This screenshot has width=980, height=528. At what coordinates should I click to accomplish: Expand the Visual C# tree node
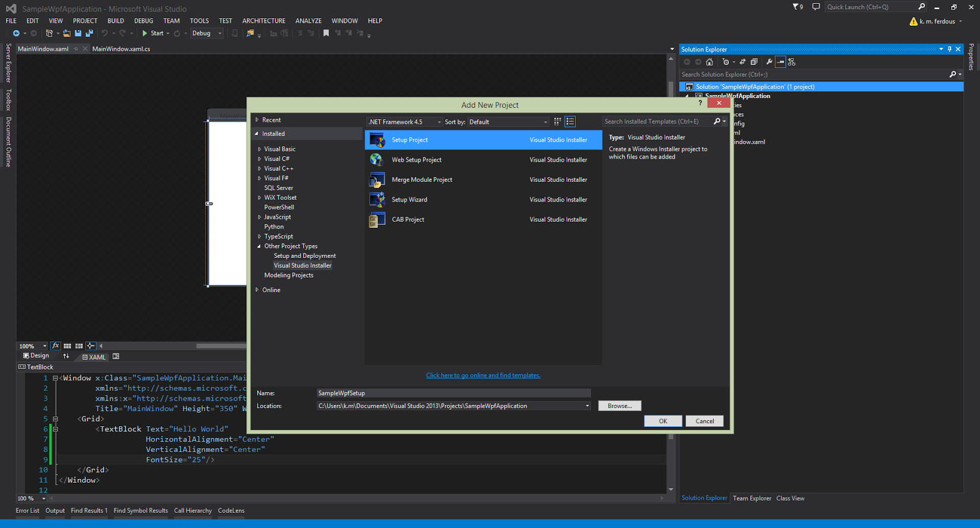pyautogui.click(x=260, y=159)
